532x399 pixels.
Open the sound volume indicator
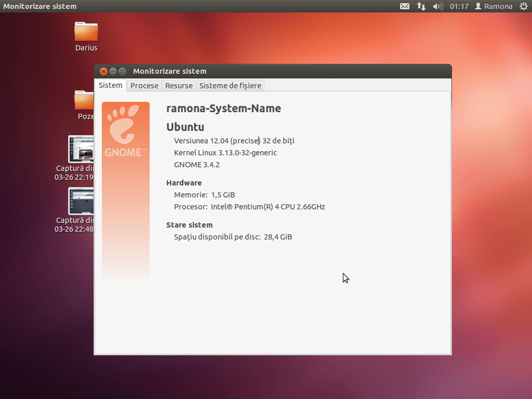(x=437, y=6)
